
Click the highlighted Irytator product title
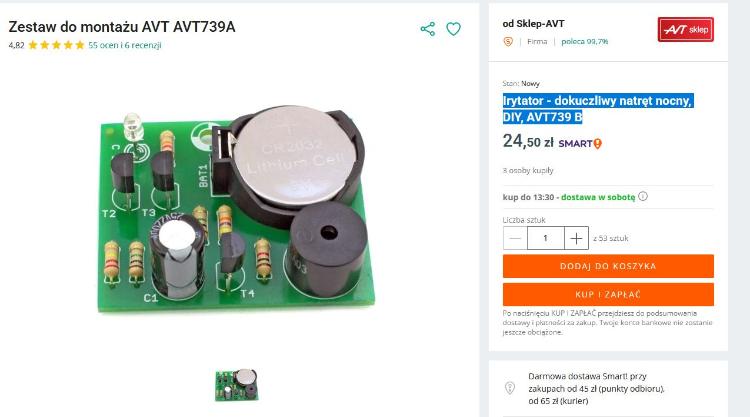click(597, 109)
